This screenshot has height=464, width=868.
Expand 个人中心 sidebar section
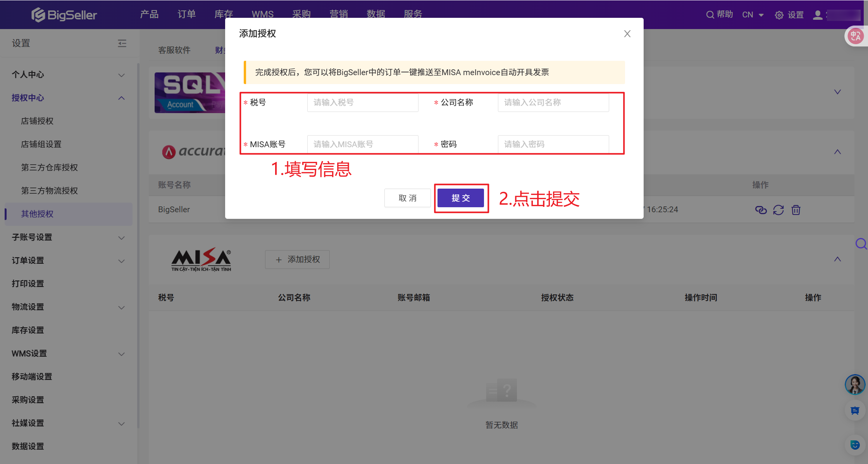click(x=121, y=75)
